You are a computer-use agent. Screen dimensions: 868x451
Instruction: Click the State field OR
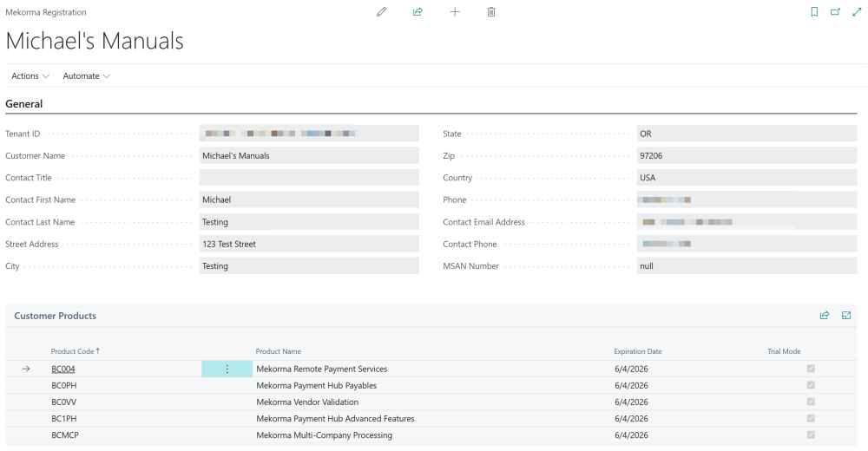(x=746, y=134)
